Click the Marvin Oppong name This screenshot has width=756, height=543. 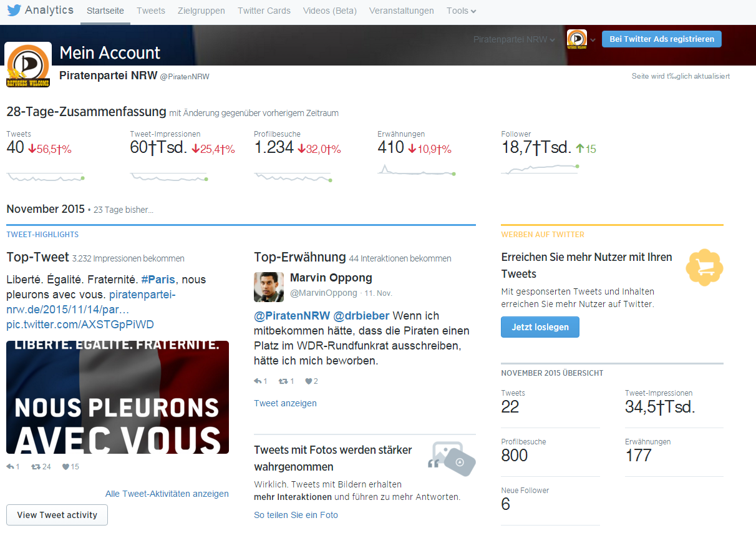[331, 278]
